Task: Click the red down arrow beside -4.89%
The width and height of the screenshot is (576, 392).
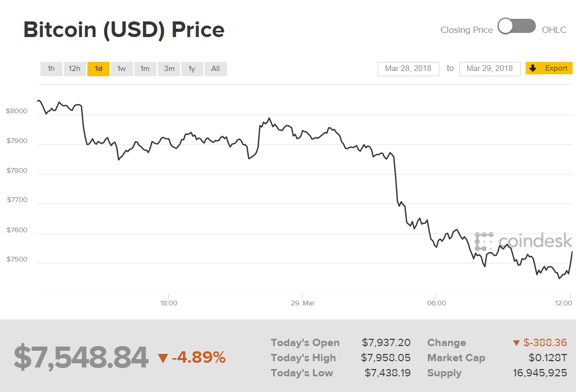Action: point(163,358)
